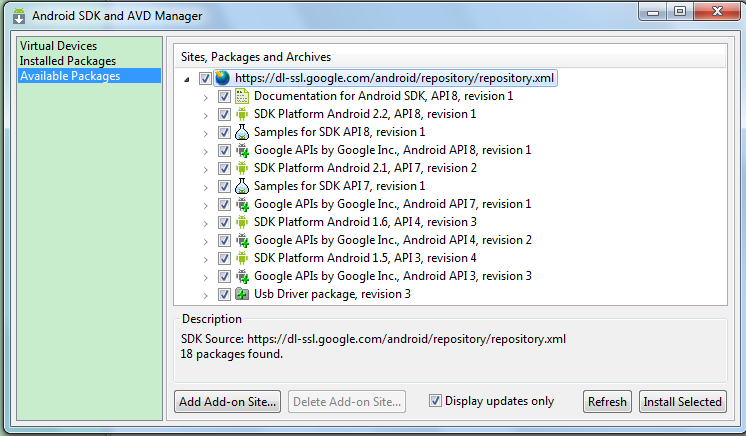Image resolution: width=746 pixels, height=436 pixels.
Task: Click Install Selected button
Action: (682, 402)
